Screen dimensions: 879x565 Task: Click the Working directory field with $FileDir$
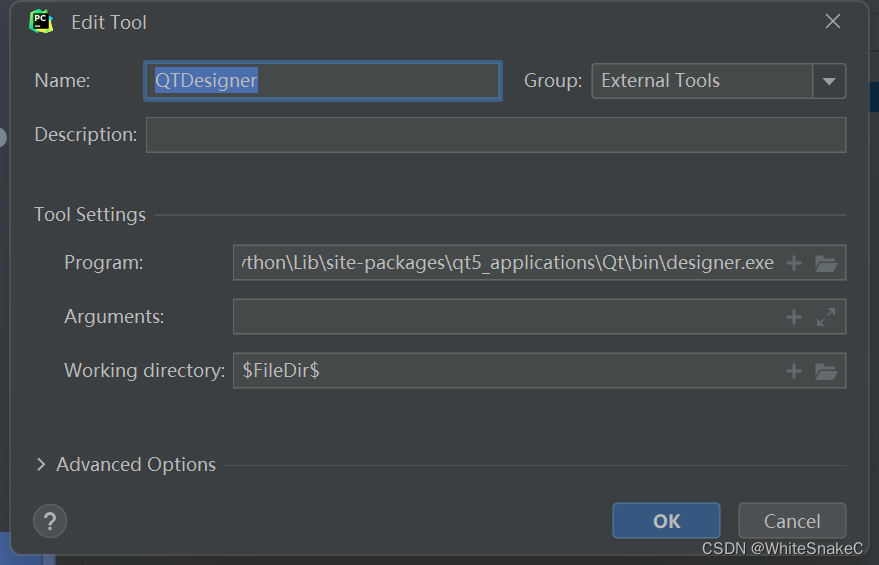(x=507, y=371)
